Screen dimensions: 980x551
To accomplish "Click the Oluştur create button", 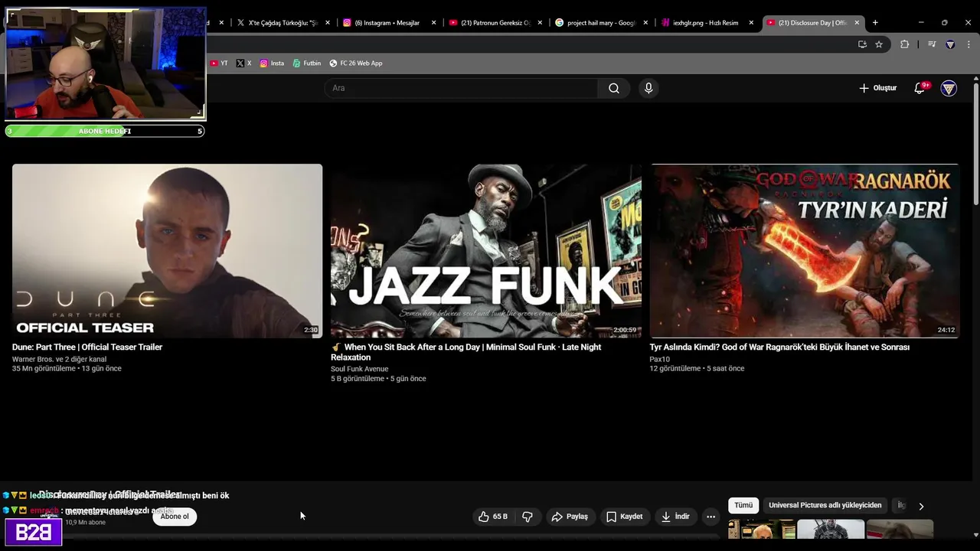I will pos(877,88).
